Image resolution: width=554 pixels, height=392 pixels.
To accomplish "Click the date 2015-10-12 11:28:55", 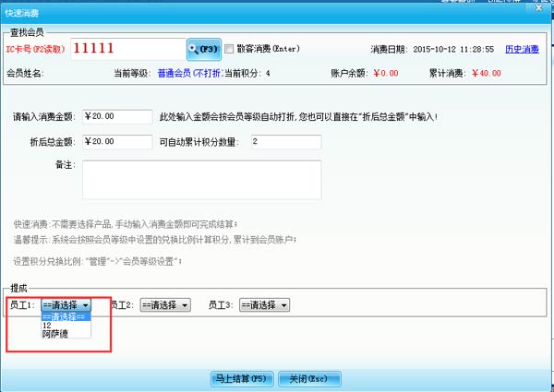I will (453, 49).
